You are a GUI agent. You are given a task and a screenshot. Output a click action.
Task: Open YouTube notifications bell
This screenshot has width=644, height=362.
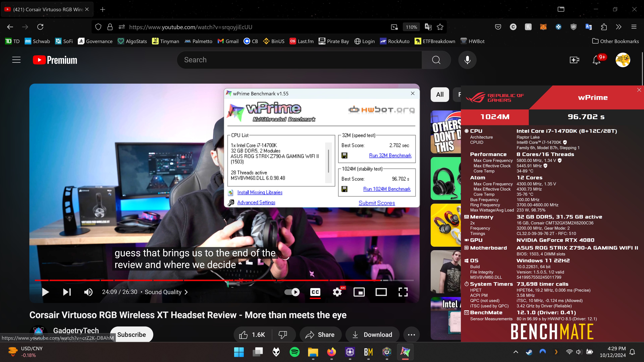pos(597,60)
